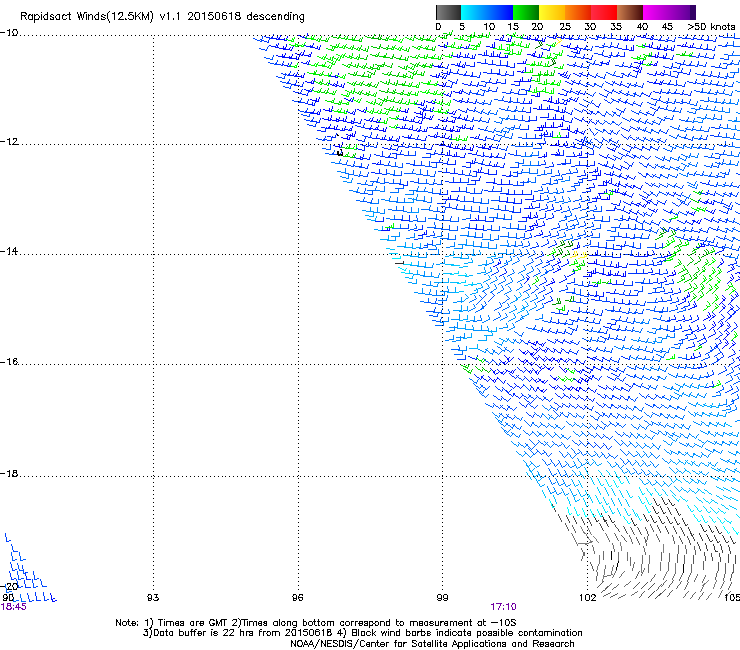
Task: Click the brown 35-40 knots legend segment
Action: 630,12
